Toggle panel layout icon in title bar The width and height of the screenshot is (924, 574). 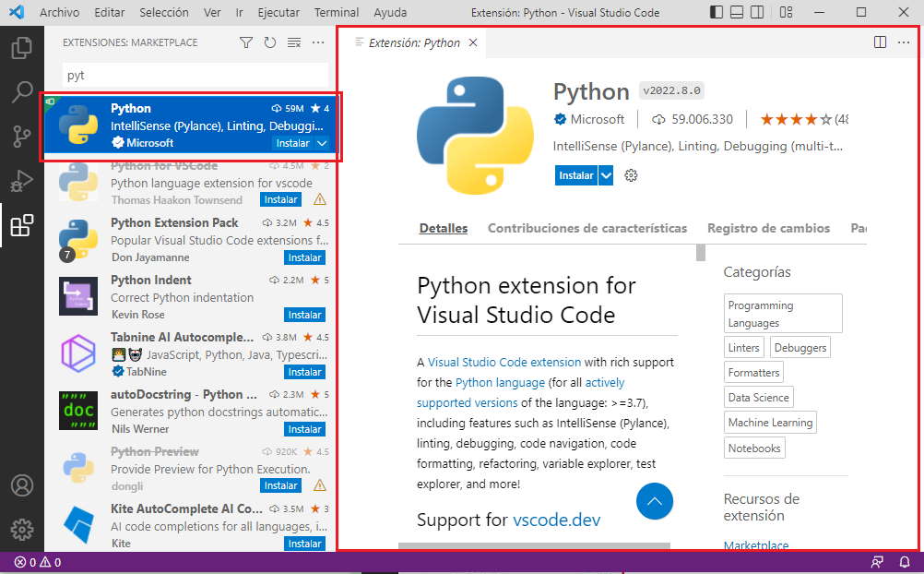click(737, 12)
